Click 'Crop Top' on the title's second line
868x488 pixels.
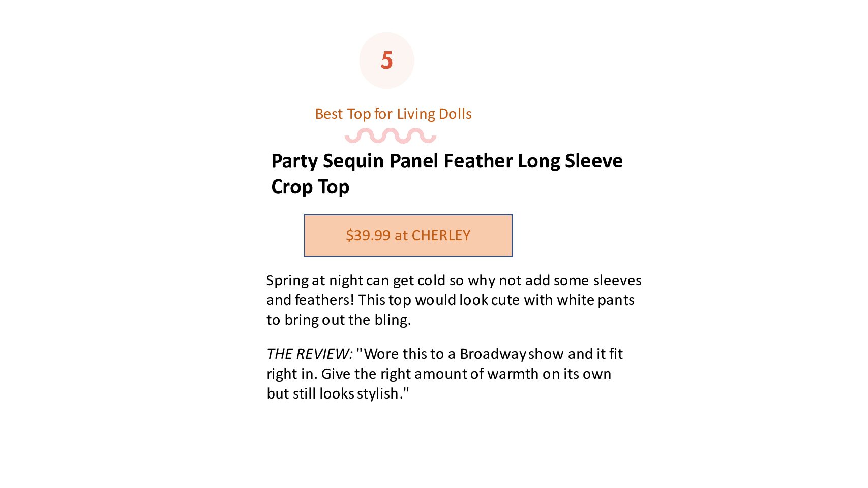pyautogui.click(x=310, y=187)
